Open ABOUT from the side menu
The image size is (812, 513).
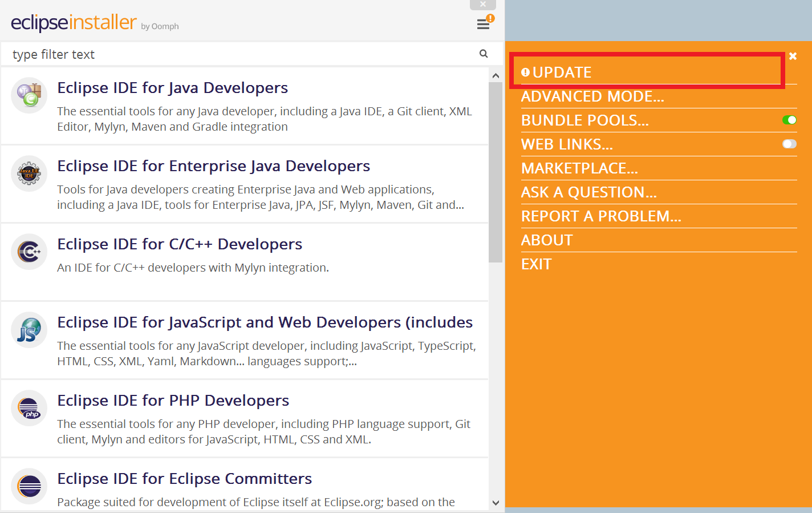(547, 240)
